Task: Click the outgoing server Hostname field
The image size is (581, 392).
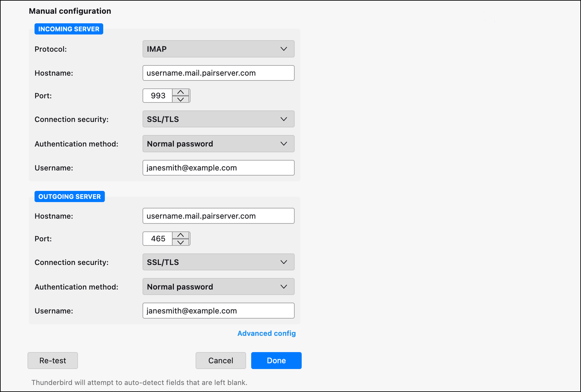Action: coord(218,216)
